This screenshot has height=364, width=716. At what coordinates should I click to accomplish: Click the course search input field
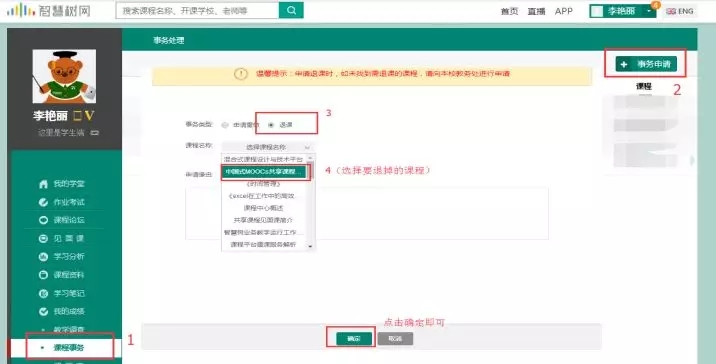tap(198, 10)
